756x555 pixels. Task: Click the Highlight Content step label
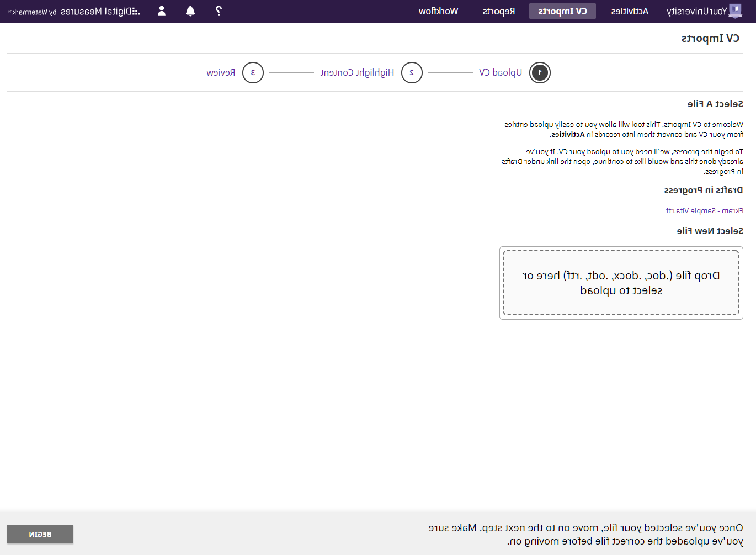coord(357,72)
